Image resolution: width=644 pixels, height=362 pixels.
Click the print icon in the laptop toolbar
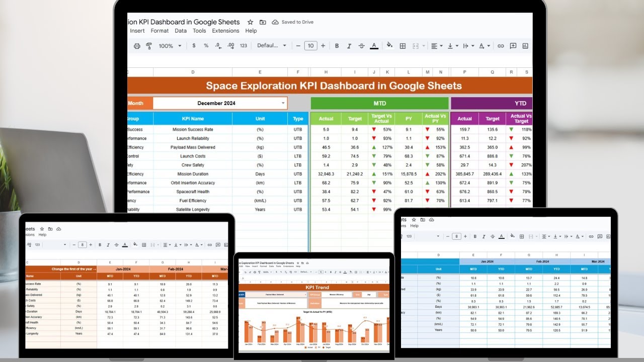(137, 46)
